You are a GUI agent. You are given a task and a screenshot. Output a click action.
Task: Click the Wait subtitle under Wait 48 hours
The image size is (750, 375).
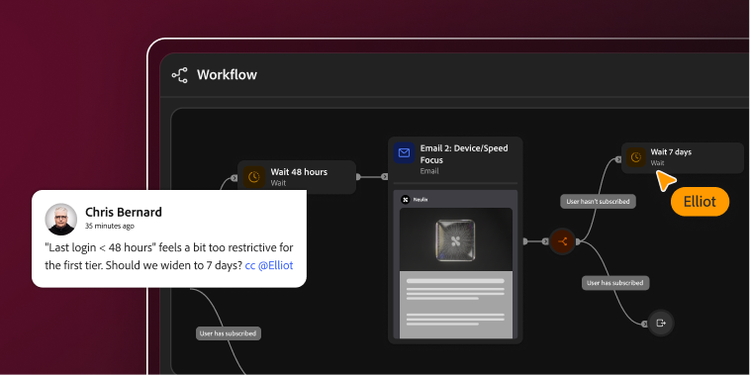[278, 183]
